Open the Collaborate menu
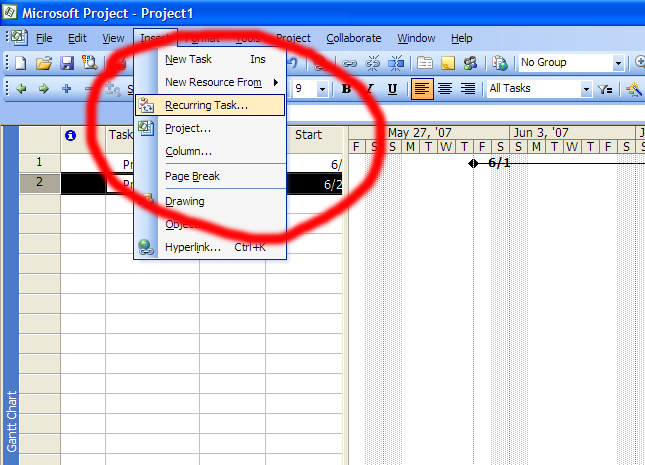The width and height of the screenshot is (645, 465). [354, 38]
